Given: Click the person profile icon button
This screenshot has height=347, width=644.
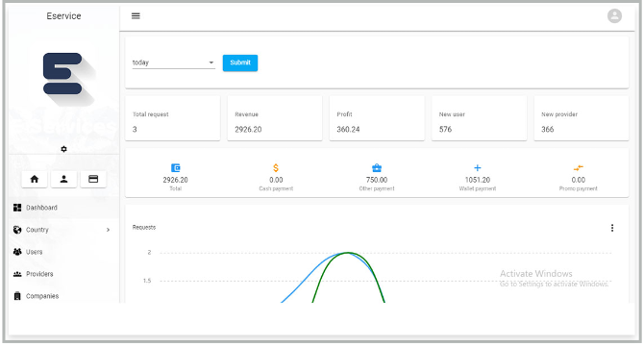Looking at the screenshot, I should tap(63, 179).
